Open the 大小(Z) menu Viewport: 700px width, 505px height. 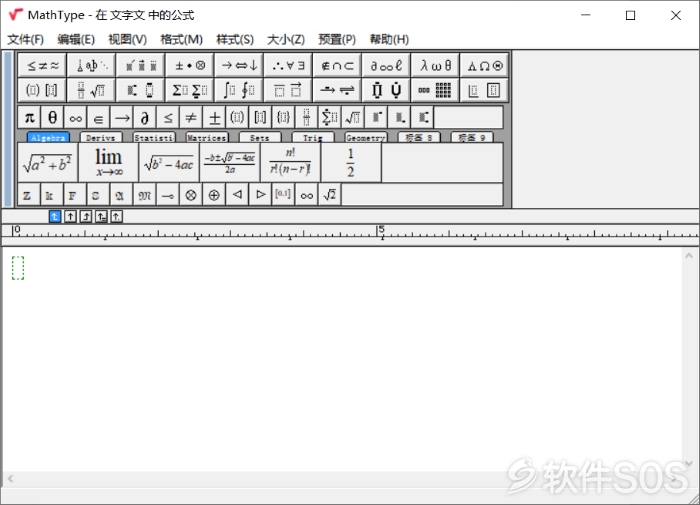286,40
